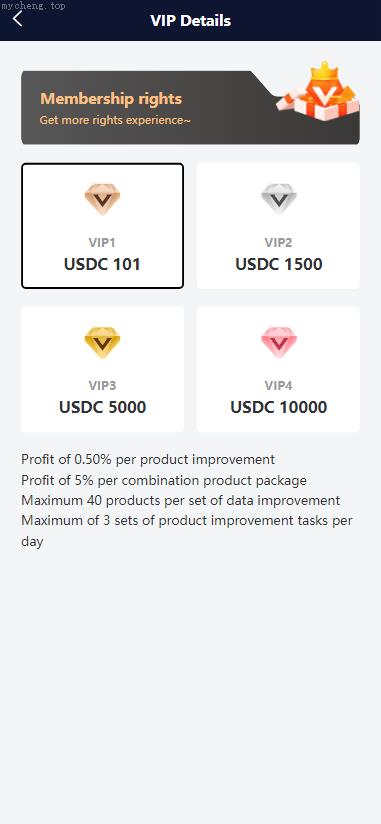
Task: Go back using the arrow icon
Action: tap(18, 19)
